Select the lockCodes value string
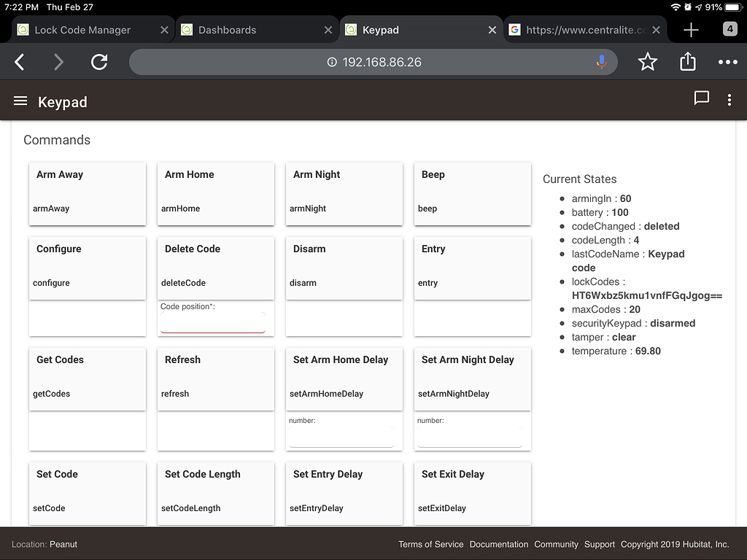This screenshot has height=560, width=747. point(646,296)
